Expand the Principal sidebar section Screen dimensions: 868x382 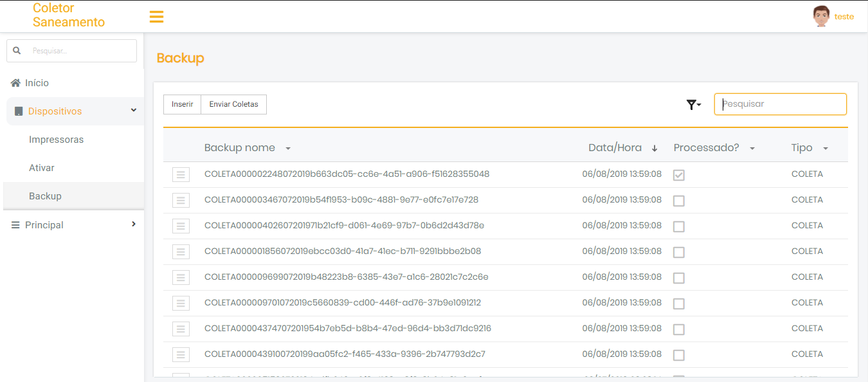click(134, 224)
